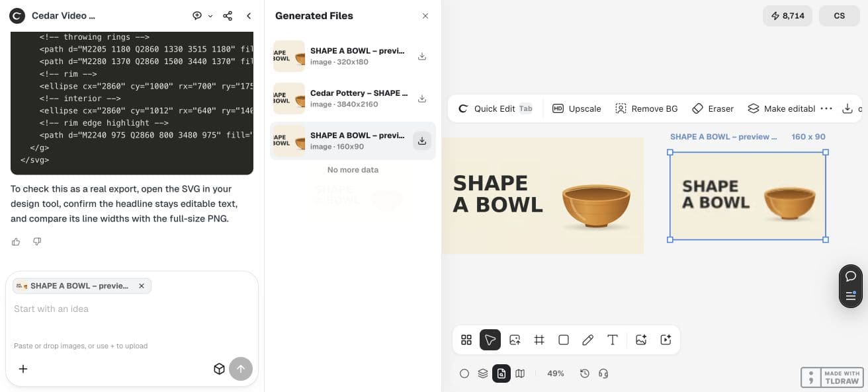This screenshot has height=392, width=868.
Task: Click the plus button to add attachment
Action: click(x=23, y=369)
